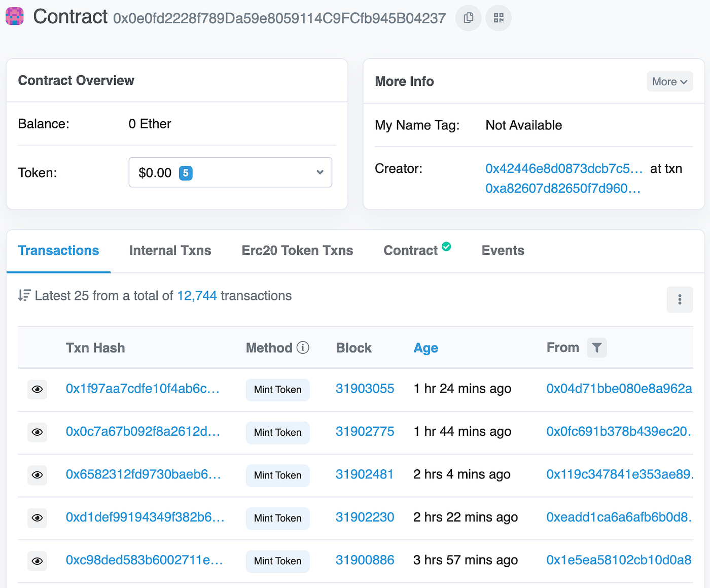Click the '3 hrs 57 mins ago' age cell
The width and height of the screenshot is (710, 588).
click(466, 560)
